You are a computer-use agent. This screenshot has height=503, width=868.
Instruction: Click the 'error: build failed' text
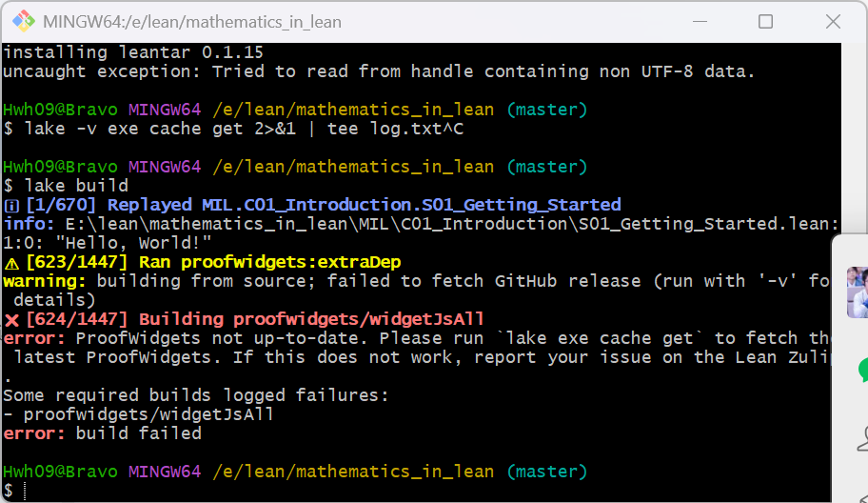pyautogui.click(x=103, y=433)
